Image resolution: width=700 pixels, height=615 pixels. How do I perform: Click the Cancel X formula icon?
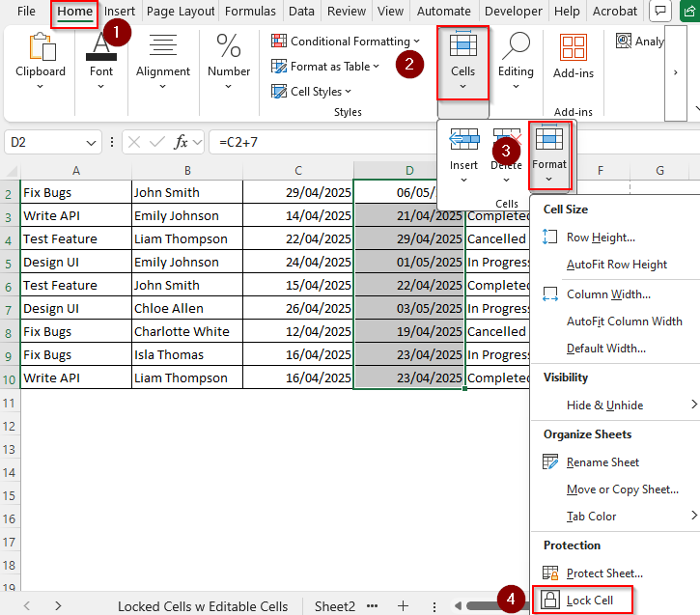(x=134, y=142)
